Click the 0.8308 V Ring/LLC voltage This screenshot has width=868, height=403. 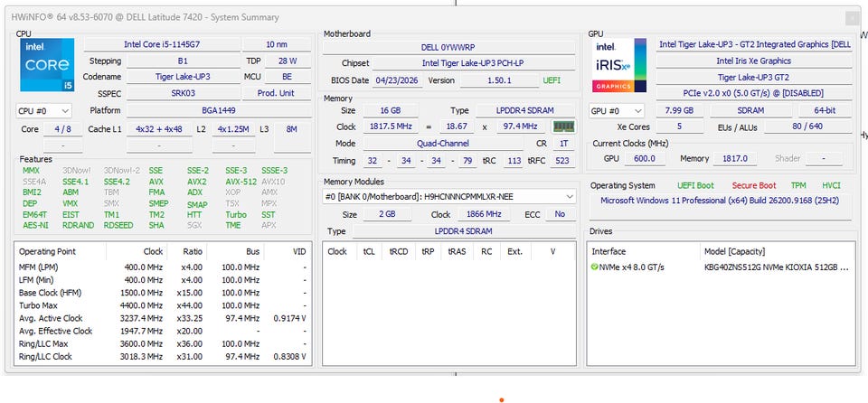(x=289, y=357)
